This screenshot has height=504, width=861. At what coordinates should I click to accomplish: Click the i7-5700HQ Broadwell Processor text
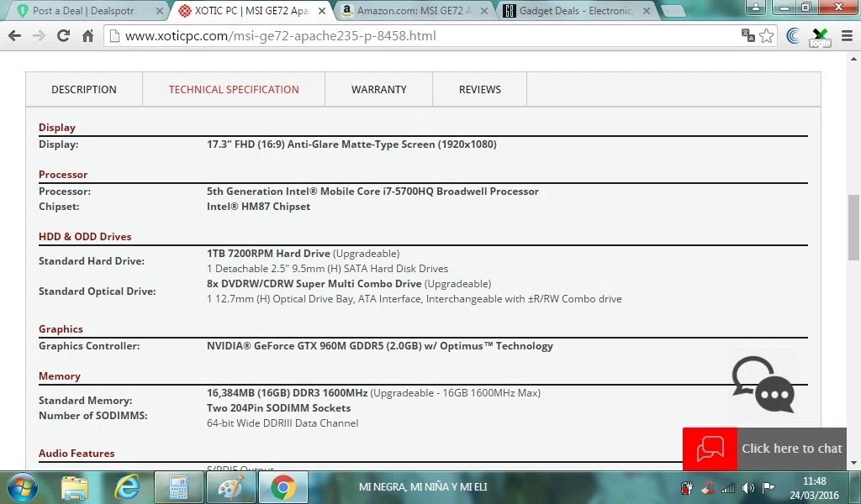pyautogui.click(x=372, y=192)
